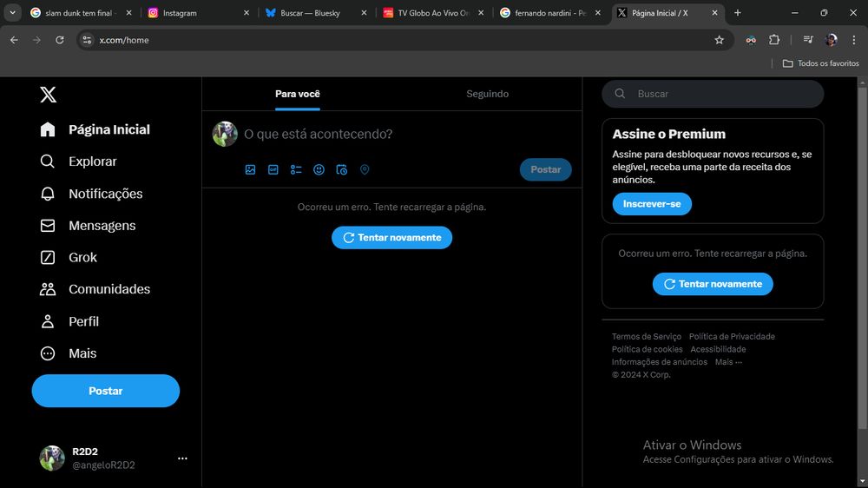Click the add media image icon
This screenshot has height=488, width=868.
(x=250, y=169)
